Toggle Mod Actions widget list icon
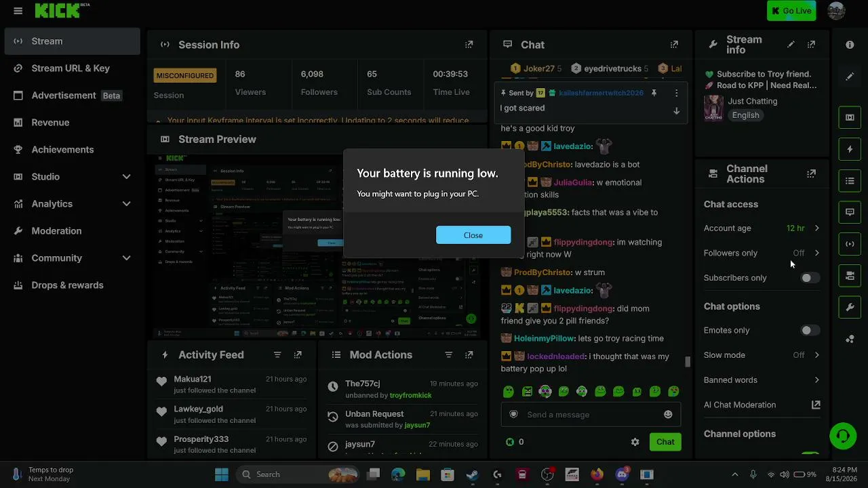868x488 pixels. [850, 181]
